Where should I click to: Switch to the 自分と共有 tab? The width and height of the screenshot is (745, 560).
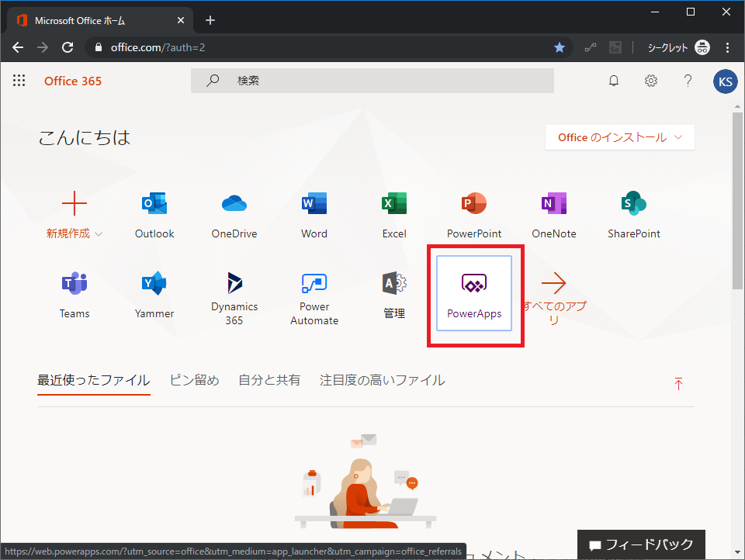coord(269,381)
